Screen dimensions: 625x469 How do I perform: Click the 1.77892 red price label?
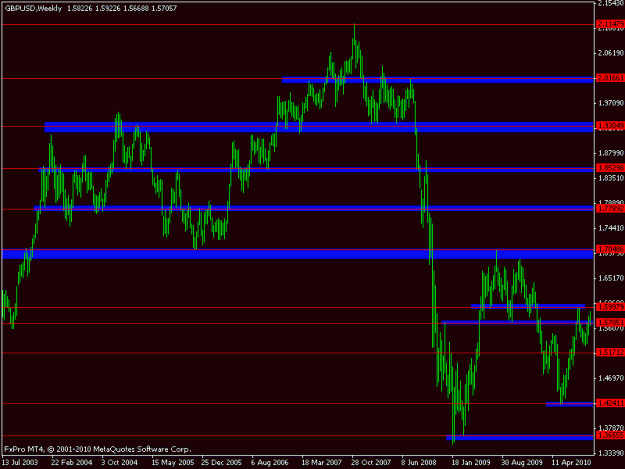(x=610, y=208)
